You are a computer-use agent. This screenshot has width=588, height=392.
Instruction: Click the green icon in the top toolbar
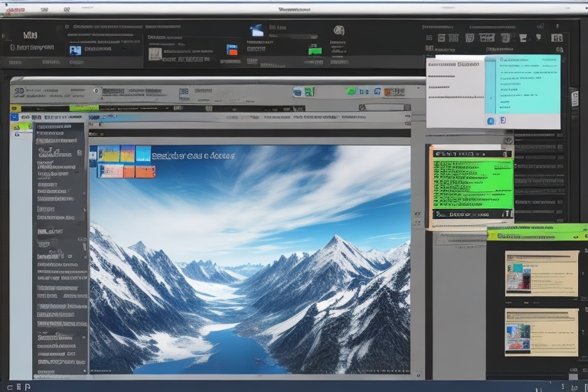tap(315, 49)
